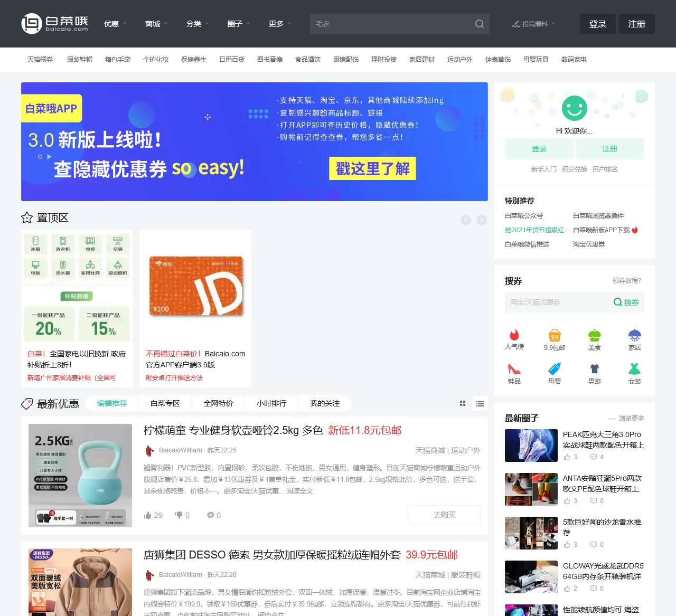
Task: Select the 全网特价 tab
Action: click(x=219, y=403)
